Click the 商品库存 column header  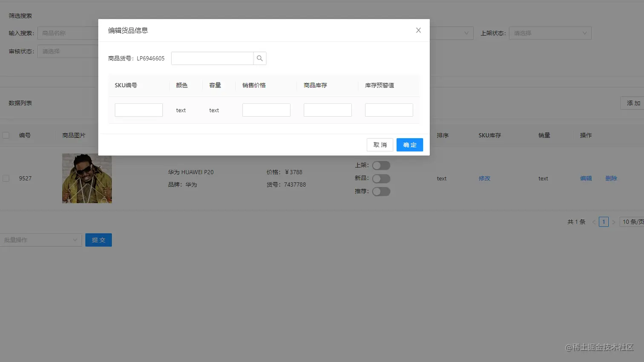click(x=315, y=85)
